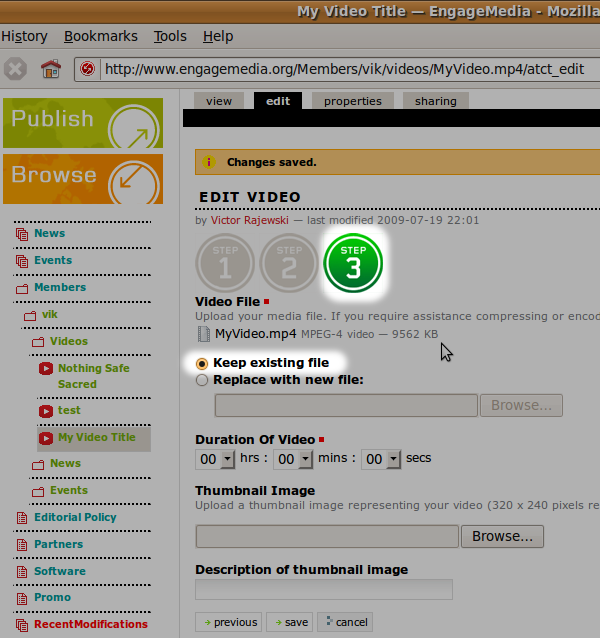This screenshot has height=638, width=600.
Task: Select My Video Title in sidebar tree
Action: [97, 437]
